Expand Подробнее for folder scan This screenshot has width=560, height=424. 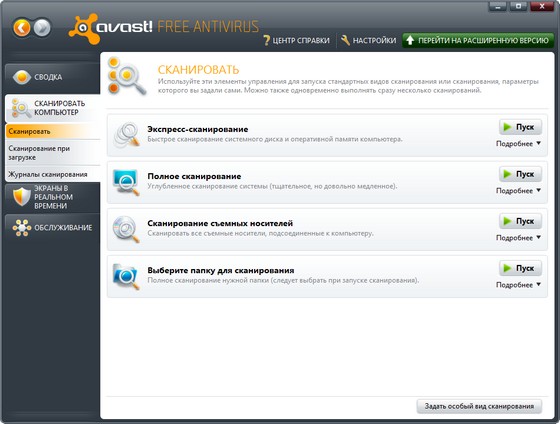518,285
